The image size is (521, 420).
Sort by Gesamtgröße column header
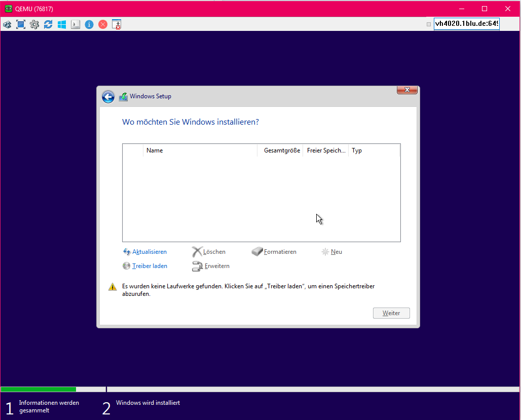[280, 150]
